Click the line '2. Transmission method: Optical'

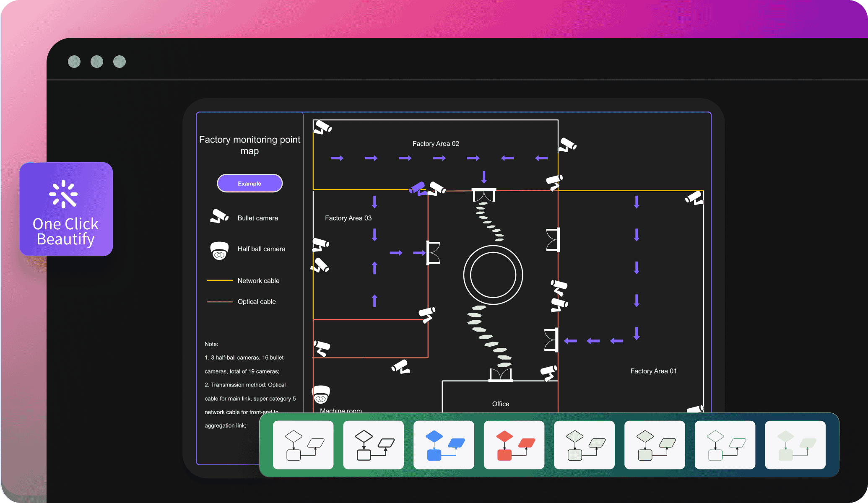click(x=245, y=385)
